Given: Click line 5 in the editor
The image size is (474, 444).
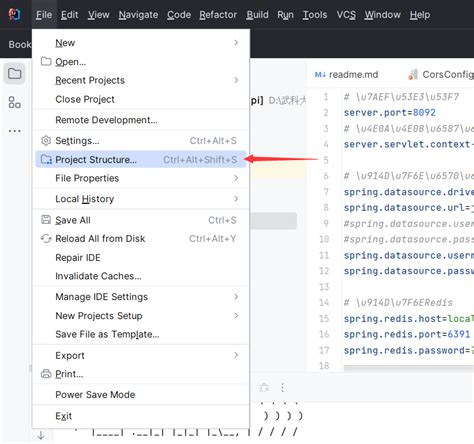Looking at the screenshot, I should (408, 160).
